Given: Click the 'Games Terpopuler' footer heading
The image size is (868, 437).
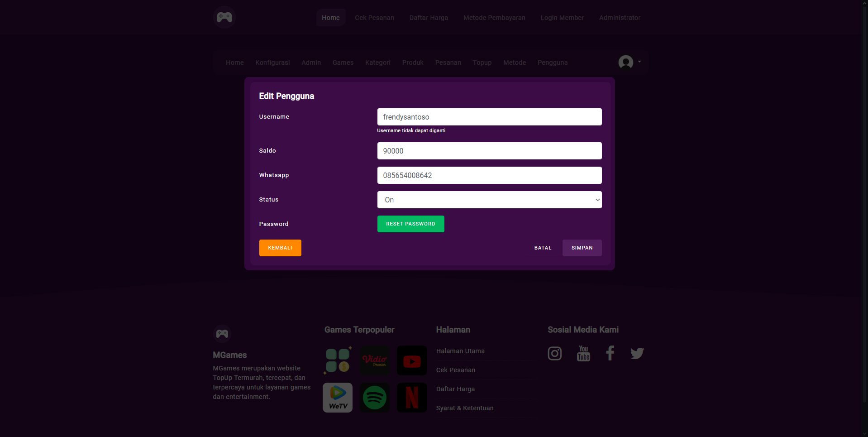Looking at the screenshot, I should click(x=359, y=330).
